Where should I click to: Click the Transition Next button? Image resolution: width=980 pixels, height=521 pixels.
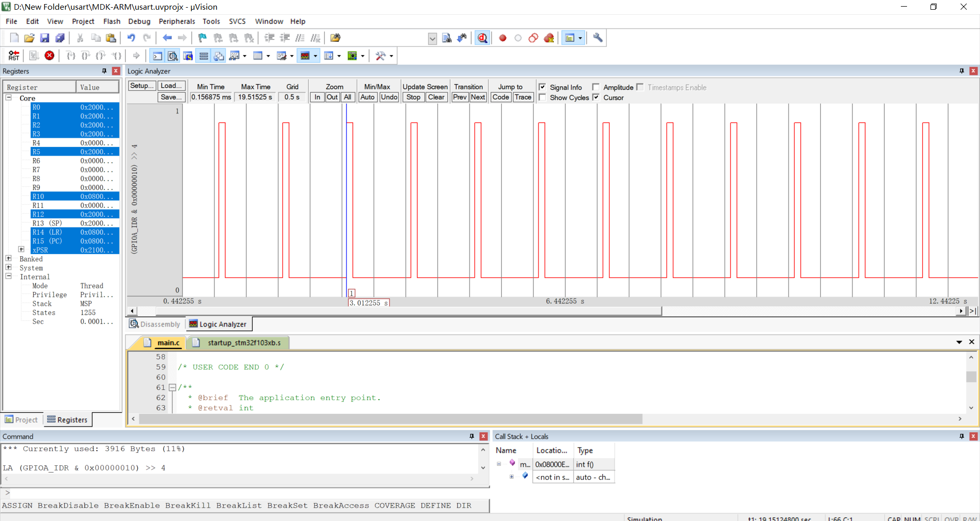click(x=478, y=97)
